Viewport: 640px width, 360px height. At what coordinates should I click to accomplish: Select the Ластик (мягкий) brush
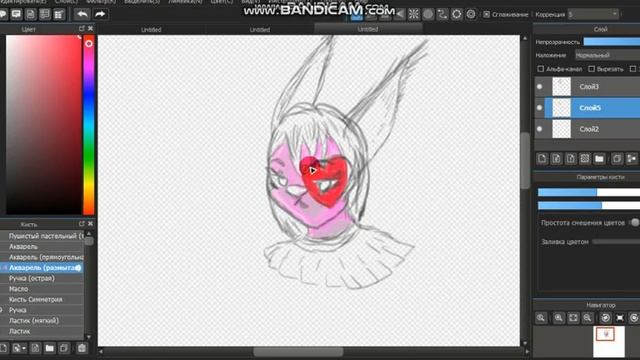coord(42,321)
